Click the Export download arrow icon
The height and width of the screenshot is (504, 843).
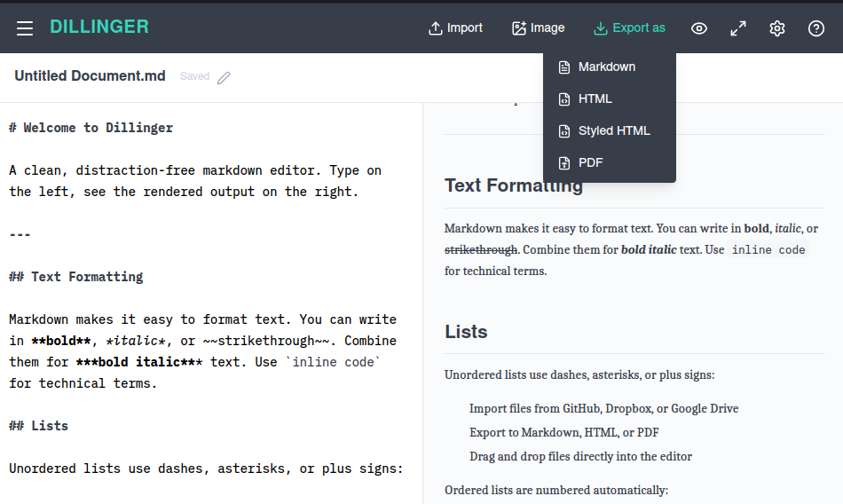pos(601,28)
